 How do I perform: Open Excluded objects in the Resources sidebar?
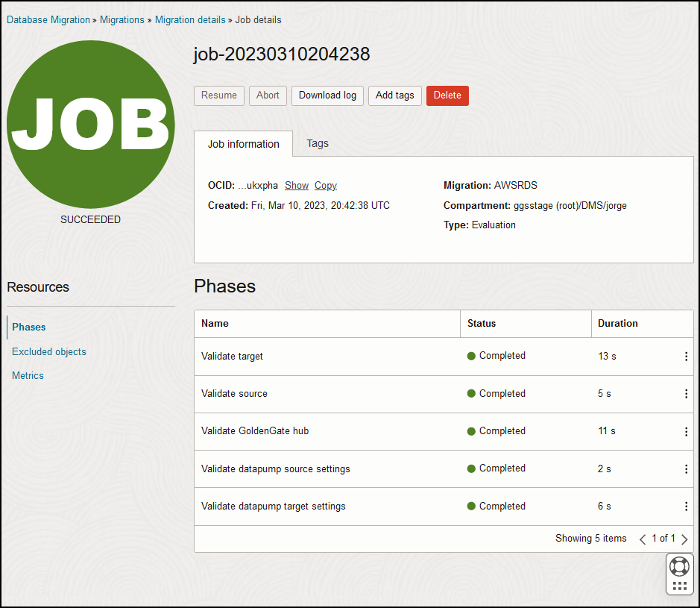point(48,351)
